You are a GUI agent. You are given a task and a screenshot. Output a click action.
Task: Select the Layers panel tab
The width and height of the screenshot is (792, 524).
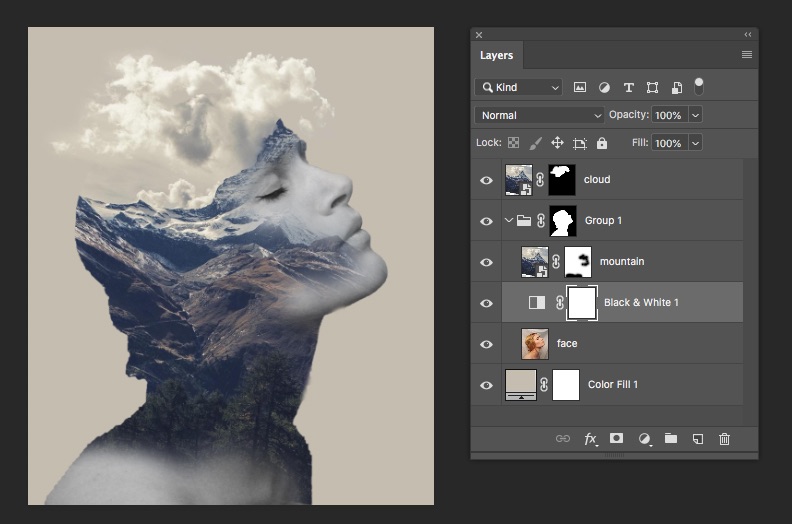coord(496,56)
